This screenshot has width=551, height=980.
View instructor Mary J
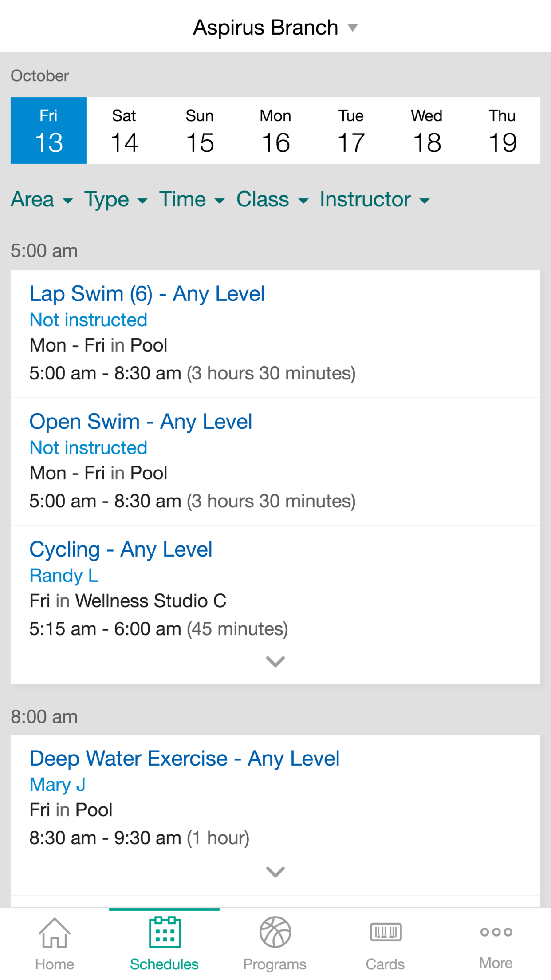[x=57, y=785]
